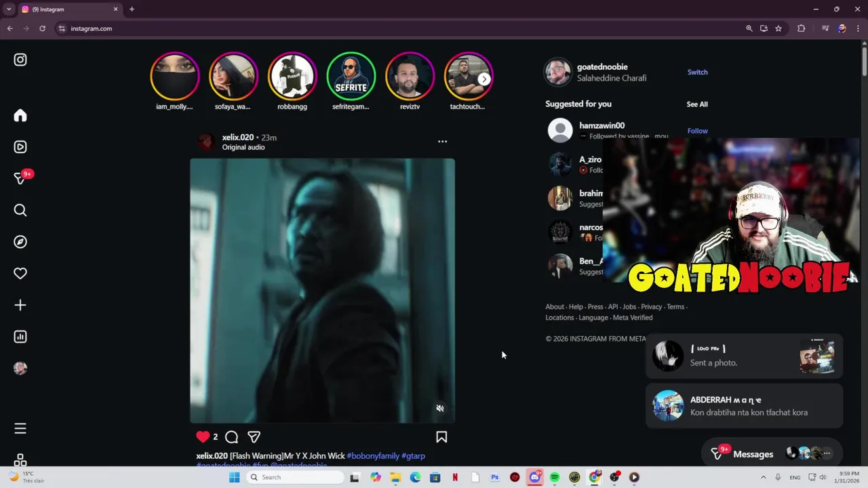This screenshot has width=868, height=488.
Task: Open tab search dropdown in Chrome
Action: point(9,9)
